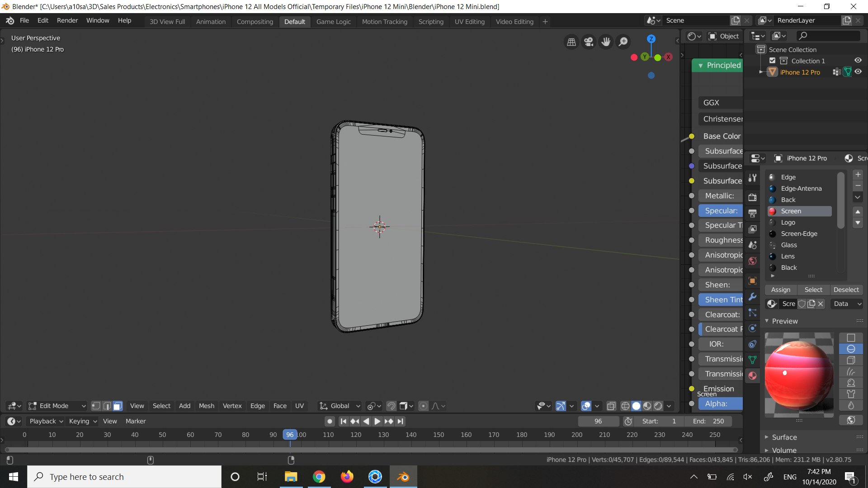This screenshot has width=868, height=488.
Task: Click the perspective/orthographic grid view icon
Action: tap(571, 42)
